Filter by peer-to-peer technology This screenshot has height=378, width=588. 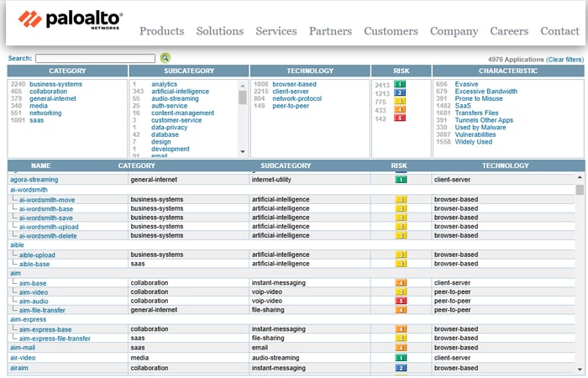(x=291, y=106)
